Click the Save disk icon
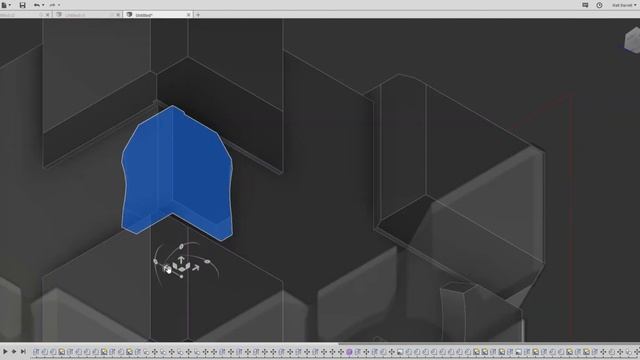The width and height of the screenshot is (640, 360). (x=22, y=5)
